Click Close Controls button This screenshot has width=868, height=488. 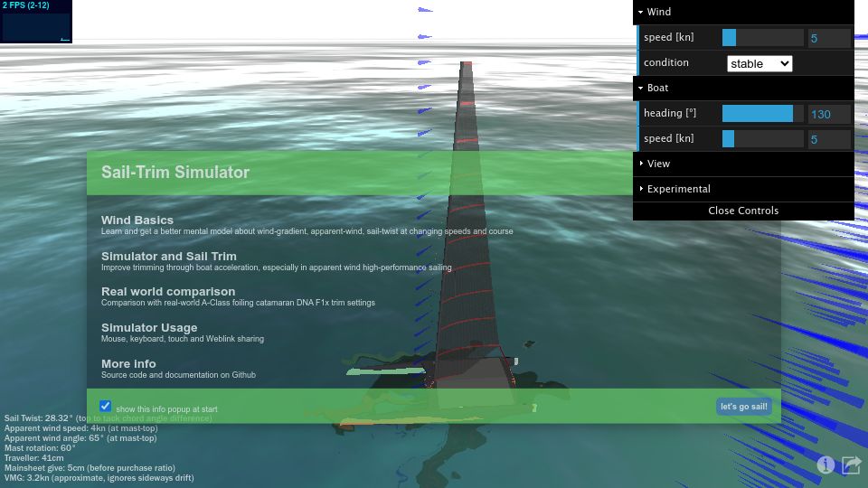click(x=743, y=211)
